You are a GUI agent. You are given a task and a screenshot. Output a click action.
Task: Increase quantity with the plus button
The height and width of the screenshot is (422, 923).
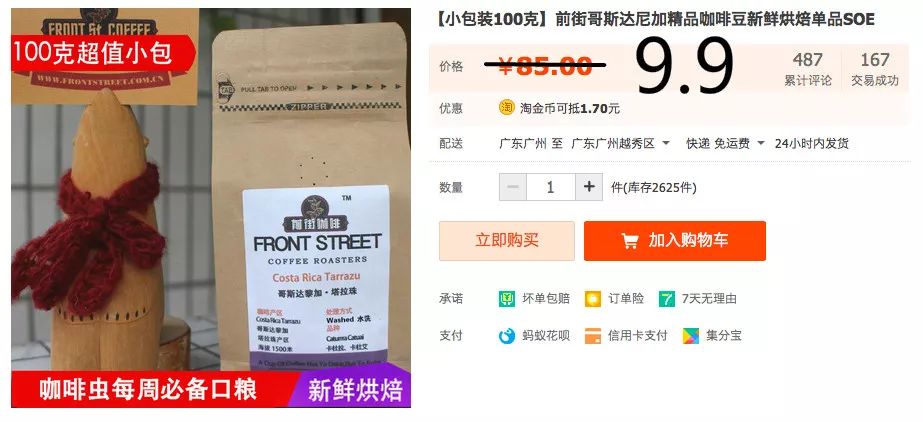(x=589, y=187)
